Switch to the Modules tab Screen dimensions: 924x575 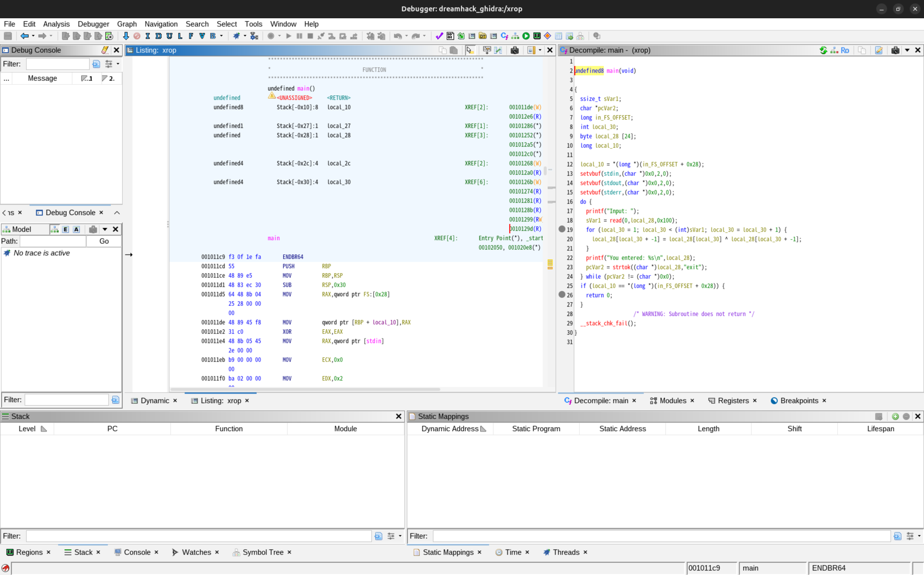pos(673,400)
